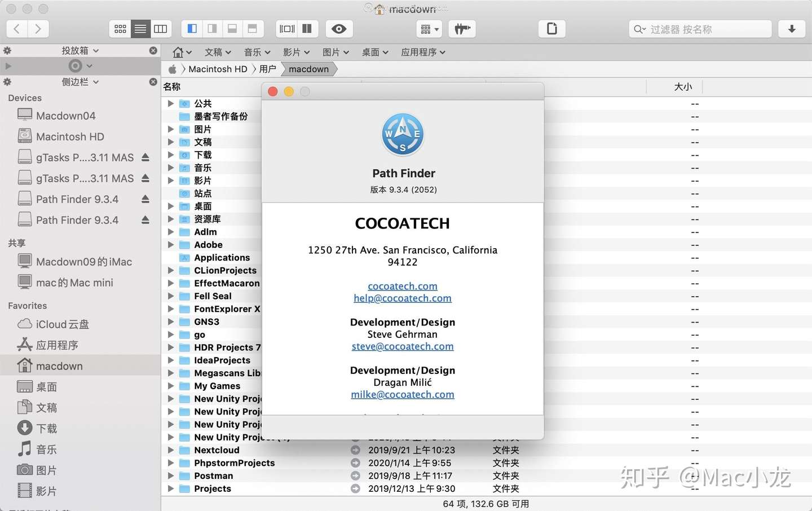Open the 文稿 favorites menu
This screenshot has height=511, width=812.
[218, 52]
